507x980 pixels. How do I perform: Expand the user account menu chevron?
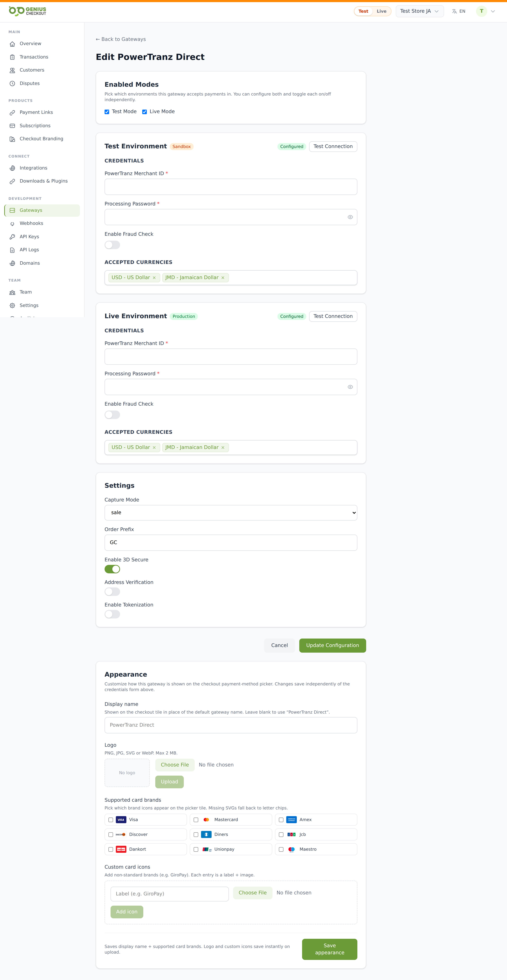(493, 11)
